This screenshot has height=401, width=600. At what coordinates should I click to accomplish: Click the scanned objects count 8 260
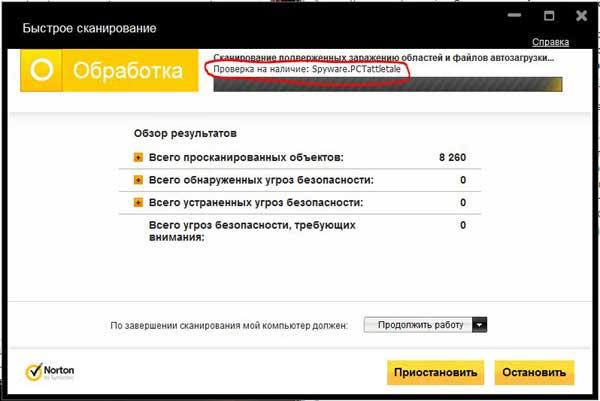(x=452, y=157)
